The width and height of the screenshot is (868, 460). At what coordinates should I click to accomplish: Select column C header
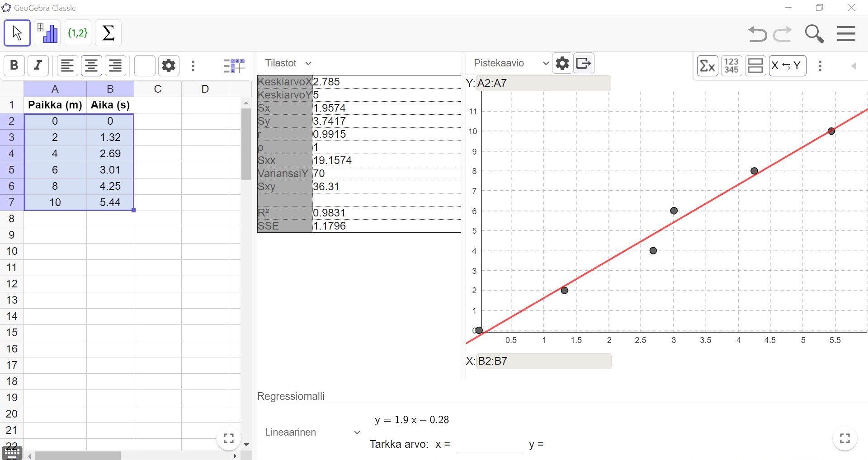pyautogui.click(x=158, y=89)
